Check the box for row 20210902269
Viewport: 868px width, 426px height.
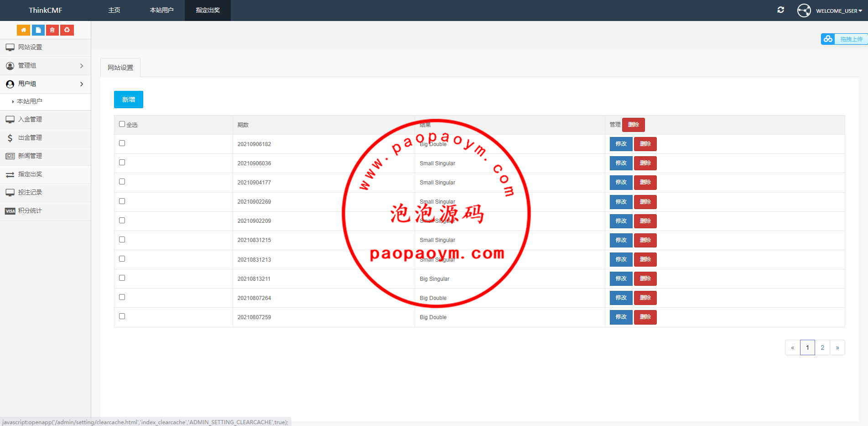point(122,201)
